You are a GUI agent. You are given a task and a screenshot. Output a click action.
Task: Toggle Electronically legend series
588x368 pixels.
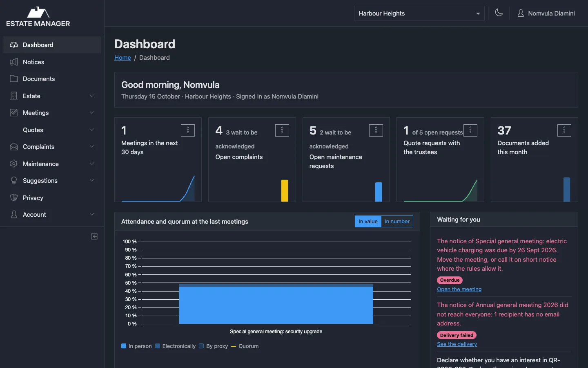click(x=175, y=346)
